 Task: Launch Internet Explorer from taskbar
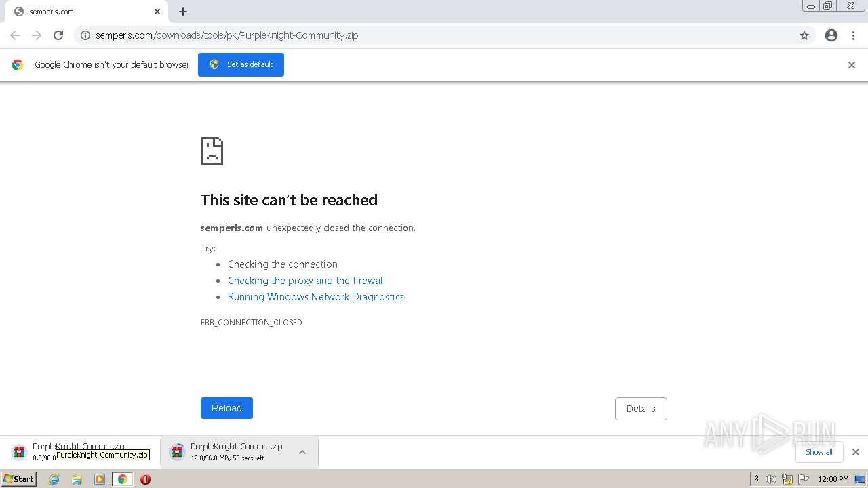(54, 479)
